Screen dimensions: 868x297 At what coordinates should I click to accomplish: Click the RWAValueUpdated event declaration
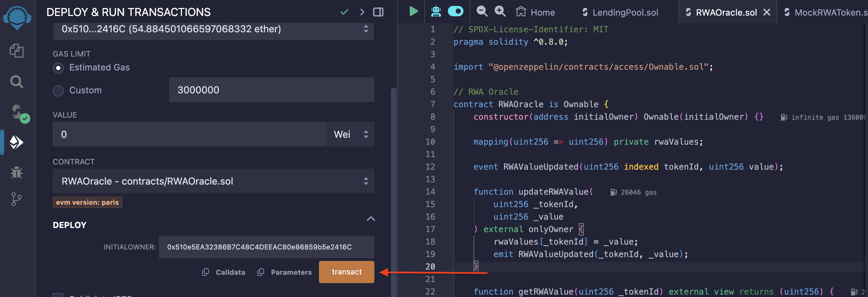(x=628, y=167)
